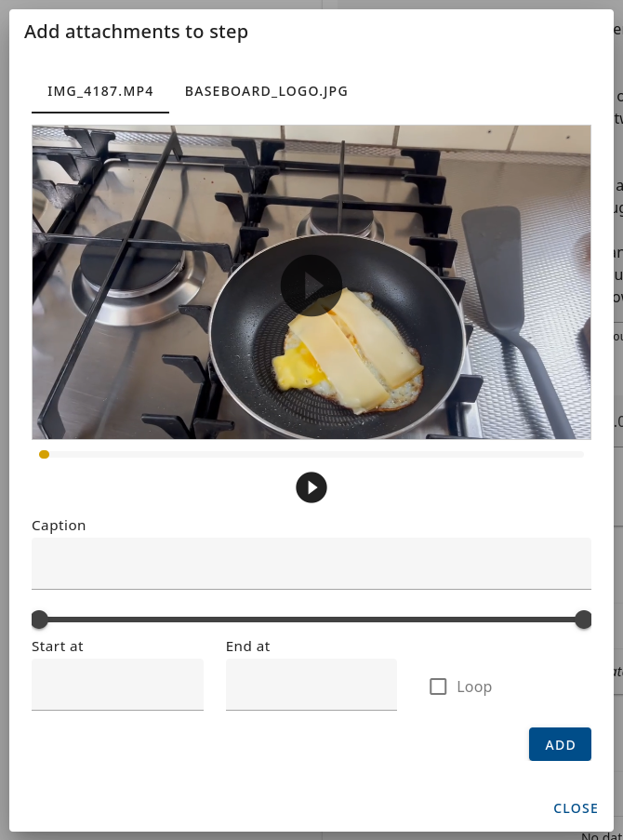Click the Caption label
The image size is (623, 840).
click(59, 526)
